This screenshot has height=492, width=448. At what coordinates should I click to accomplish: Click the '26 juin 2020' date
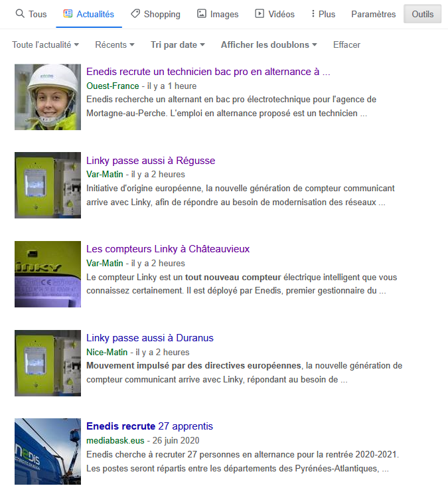pos(176,441)
